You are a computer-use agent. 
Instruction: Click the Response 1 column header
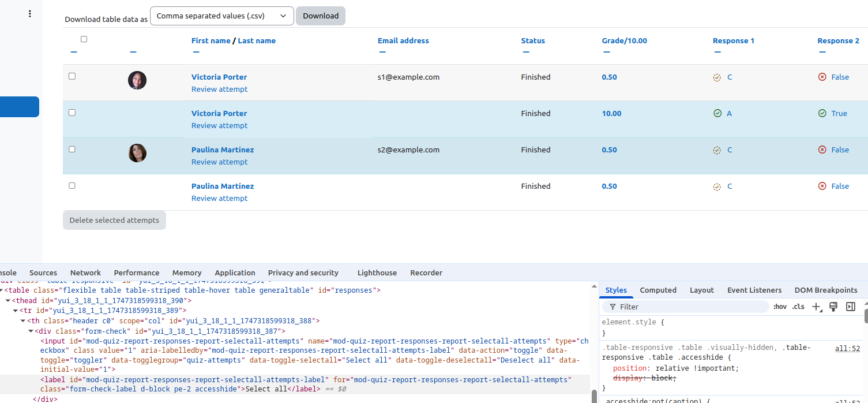pyautogui.click(x=734, y=41)
